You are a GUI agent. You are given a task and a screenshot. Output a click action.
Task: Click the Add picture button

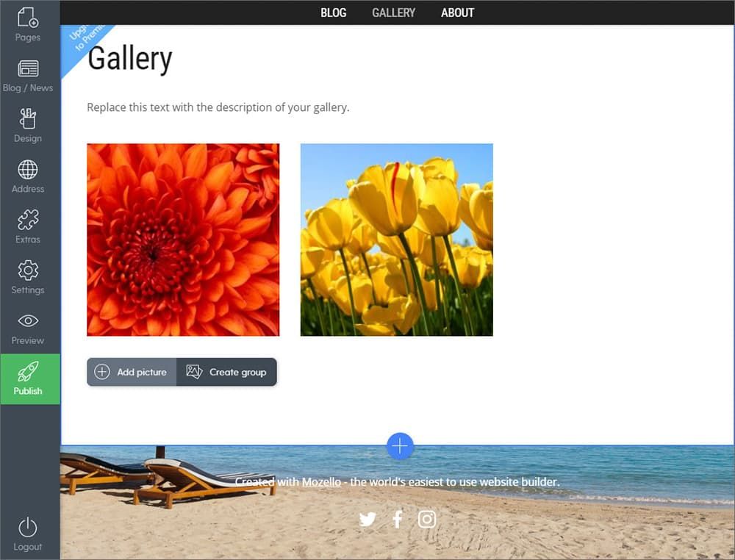click(x=132, y=372)
